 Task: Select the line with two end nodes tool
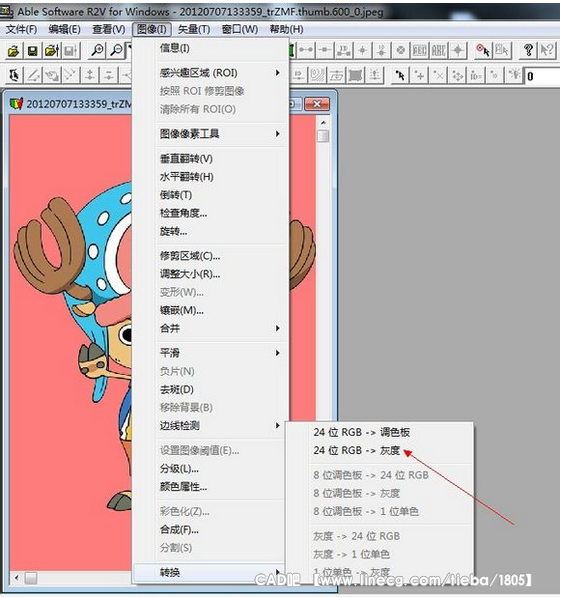306,50
